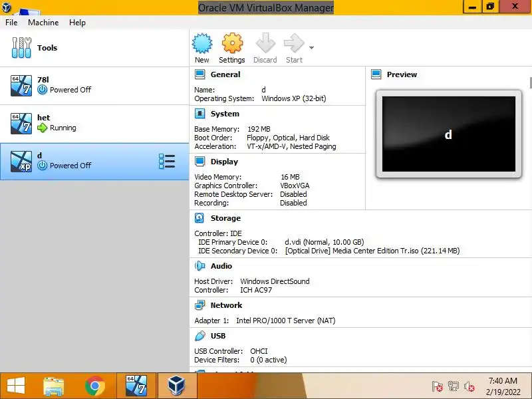Click the Windows DirectSound host driver value
532x399 pixels.
pos(275,281)
